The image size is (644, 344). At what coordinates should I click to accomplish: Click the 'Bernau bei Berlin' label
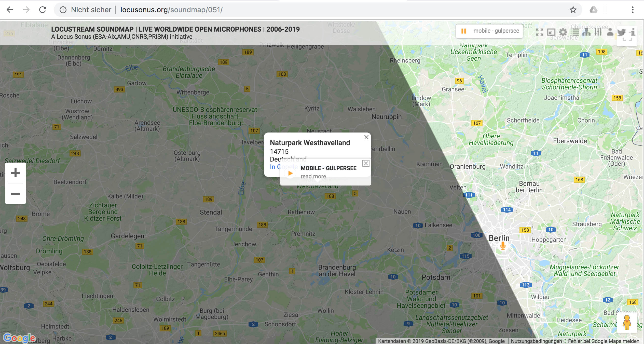[529, 187]
